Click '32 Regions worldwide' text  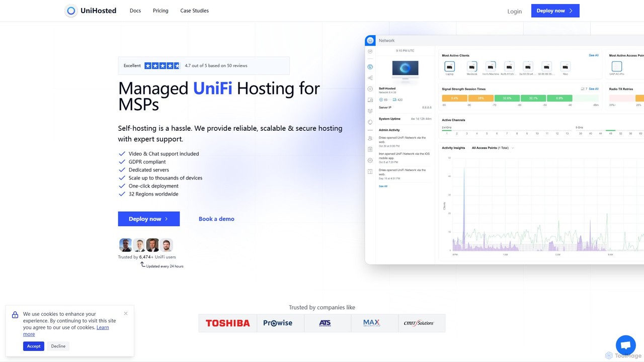153,194
